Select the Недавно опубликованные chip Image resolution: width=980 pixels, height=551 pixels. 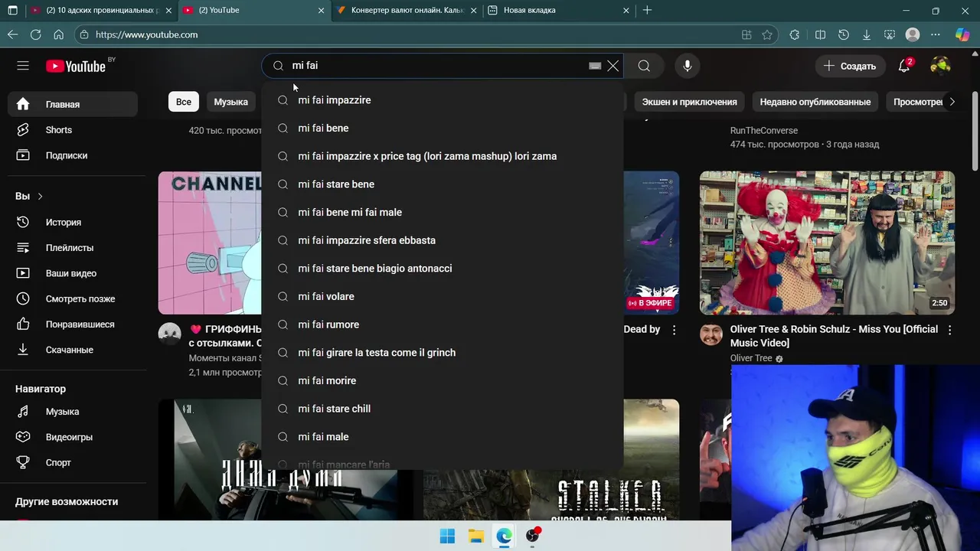point(815,102)
